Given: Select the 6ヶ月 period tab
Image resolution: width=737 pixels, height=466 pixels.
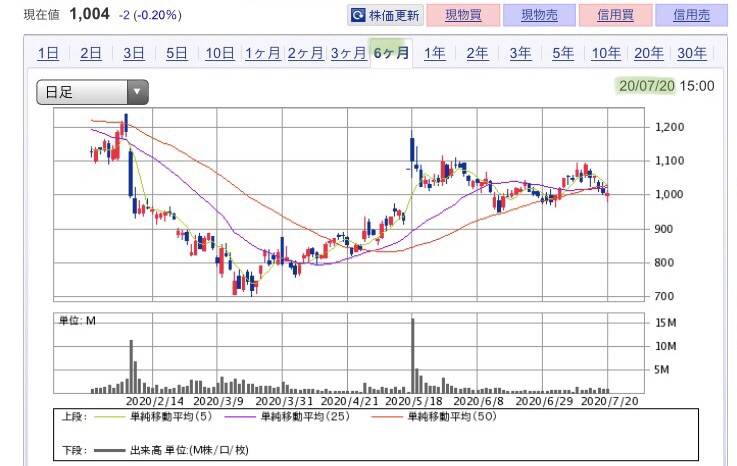Looking at the screenshot, I should (392, 53).
